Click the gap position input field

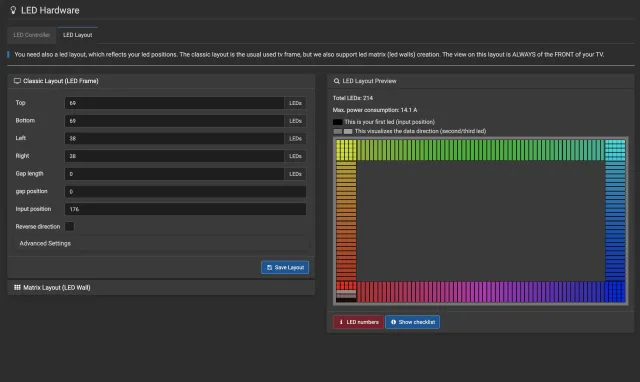[185, 191]
